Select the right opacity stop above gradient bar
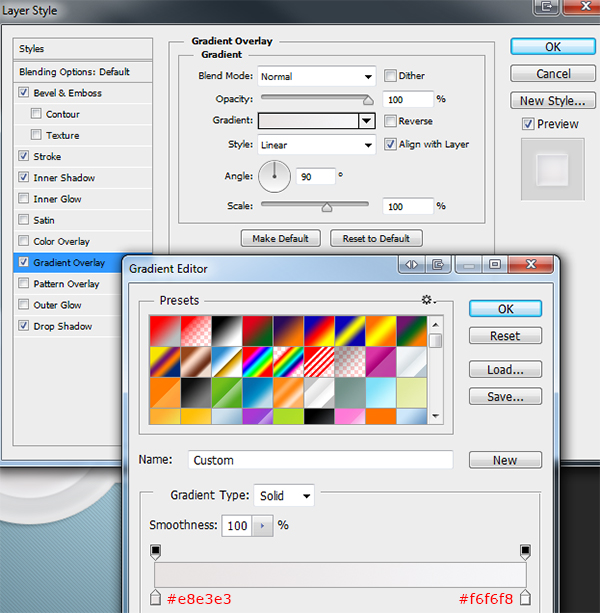600x613 pixels. [x=525, y=551]
